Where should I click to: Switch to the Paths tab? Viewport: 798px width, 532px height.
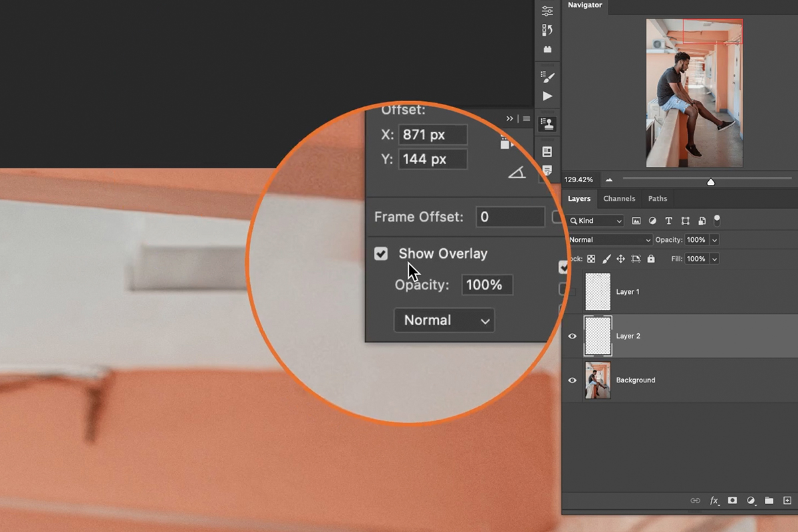pos(658,198)
